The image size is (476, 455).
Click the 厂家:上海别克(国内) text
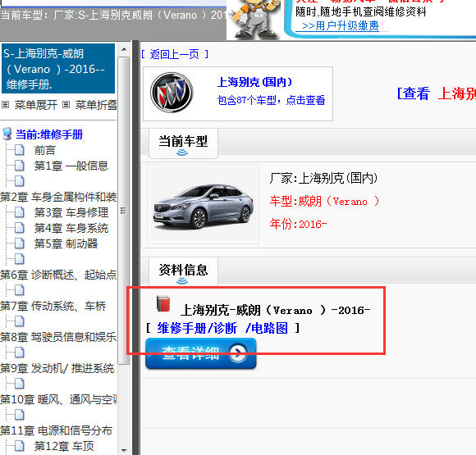pyautogui.click(x=323, y=178)
